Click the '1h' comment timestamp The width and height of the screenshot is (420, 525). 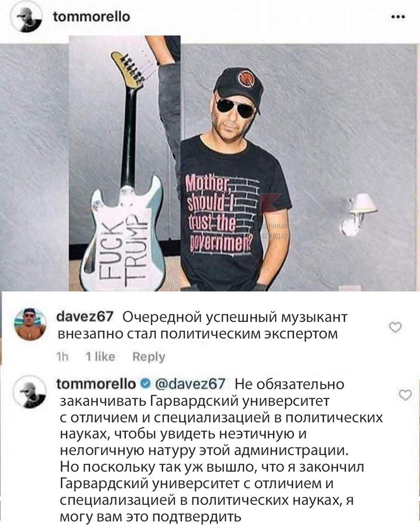(62, 357)
